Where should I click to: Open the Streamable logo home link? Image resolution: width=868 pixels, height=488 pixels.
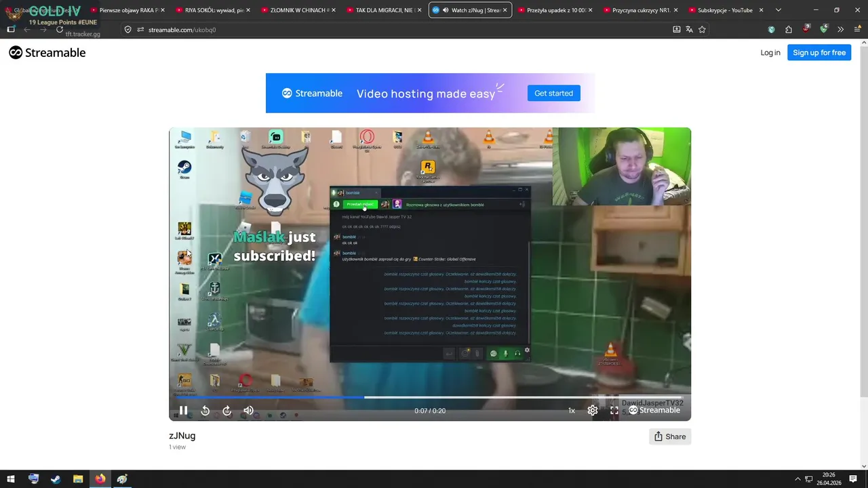point(47,53)
